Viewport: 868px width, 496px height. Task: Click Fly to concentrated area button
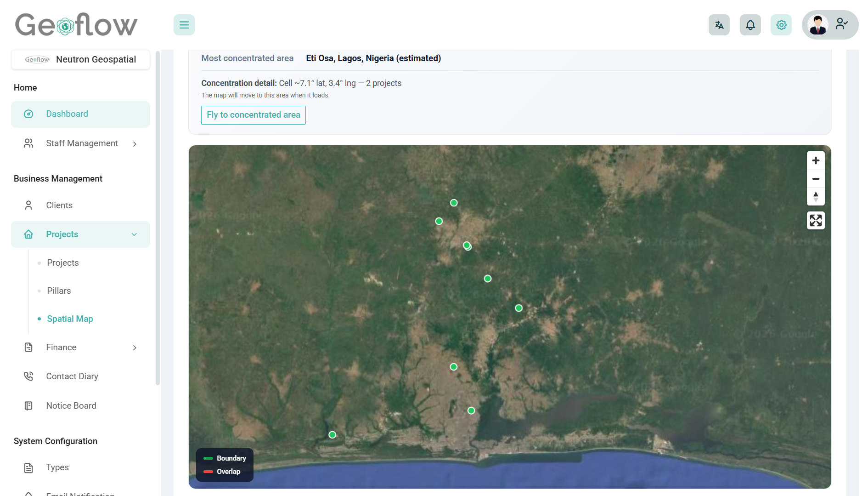tap(253, 115)
